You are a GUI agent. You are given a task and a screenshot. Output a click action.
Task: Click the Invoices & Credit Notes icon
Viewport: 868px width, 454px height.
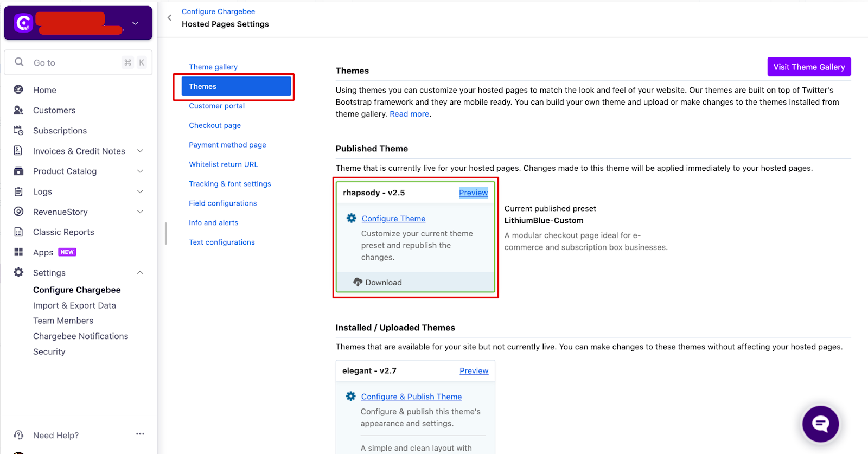tap(18, 150)
